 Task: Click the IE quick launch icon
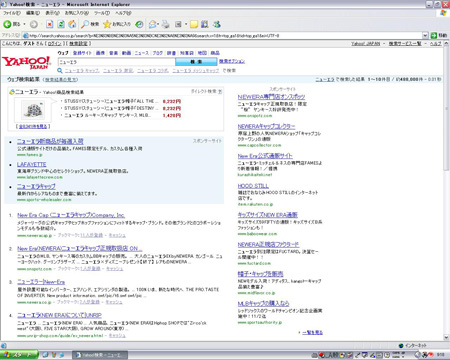pyautogui.click(x=45, y=355)
